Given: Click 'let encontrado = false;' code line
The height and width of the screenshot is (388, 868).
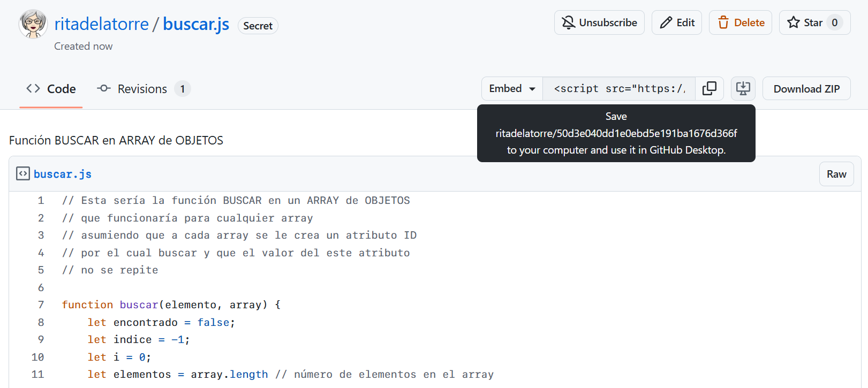Looking at the screenshot, I should pos(161,322).
